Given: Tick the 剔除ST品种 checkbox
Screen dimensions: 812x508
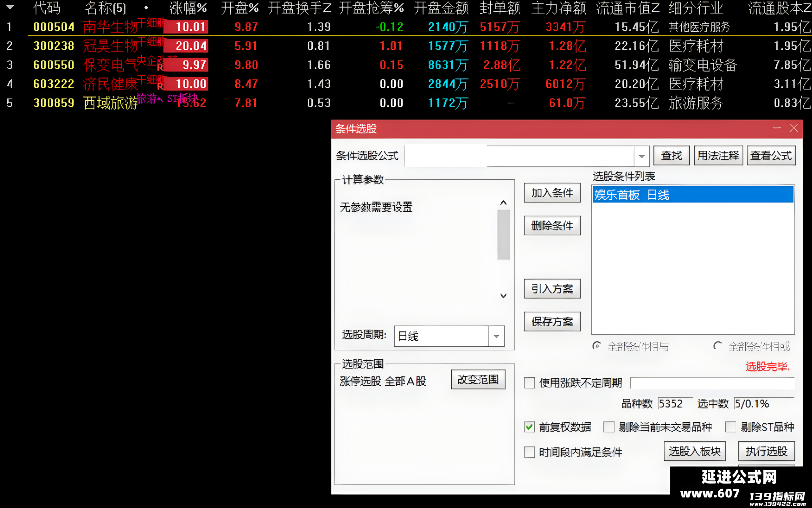Looking at the screenshot, I should 730,427.
